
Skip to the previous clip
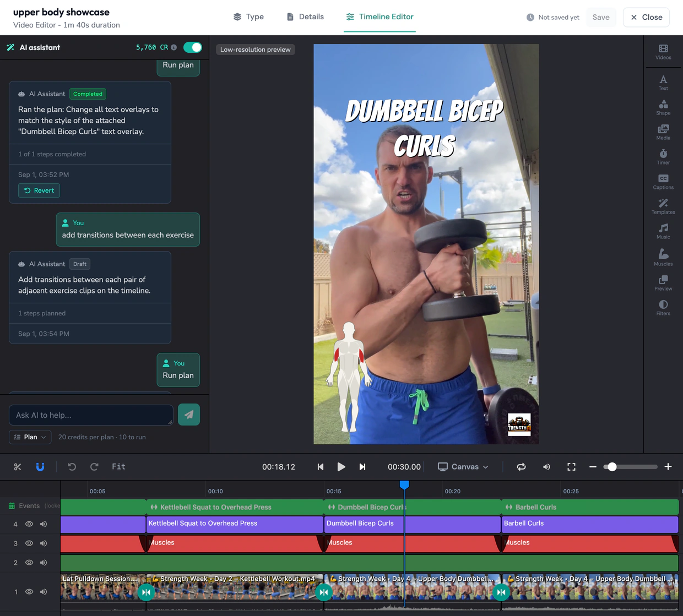pyautogui.click(x=321, y=467)
